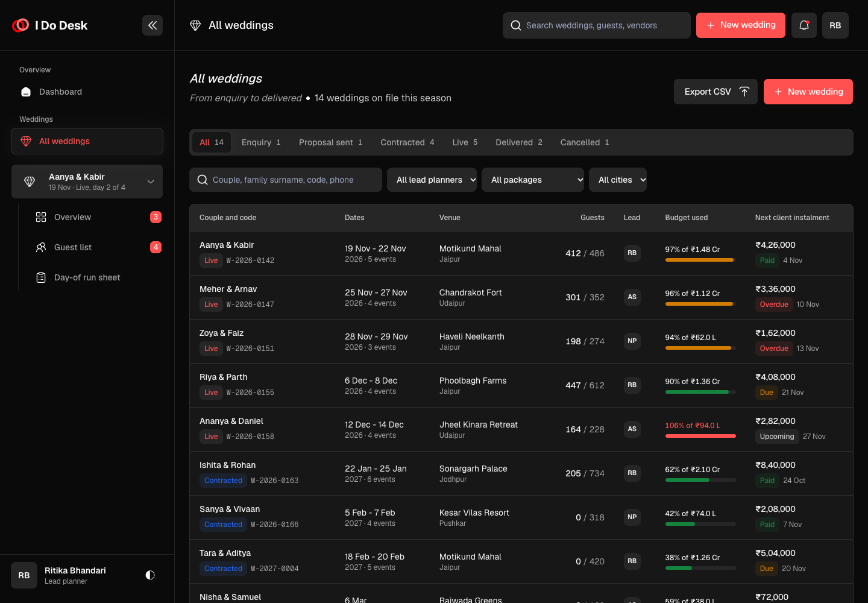The image size is (868, 603).
Task: Click the Due tag dated 21 Nov
Action: (767, 393)
